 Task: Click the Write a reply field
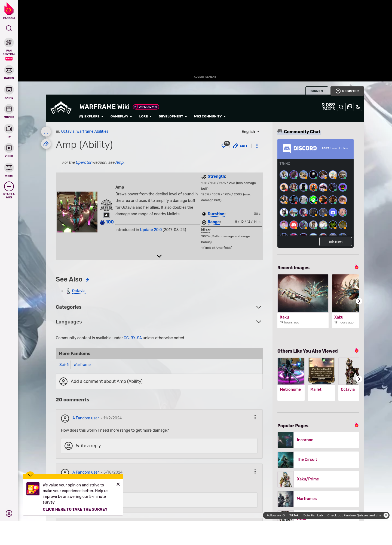(x=159, y=446)
